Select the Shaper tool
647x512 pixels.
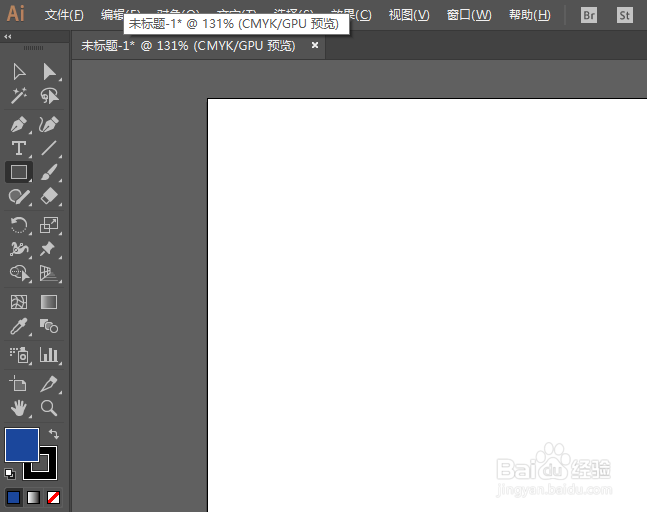coord(19,196)
